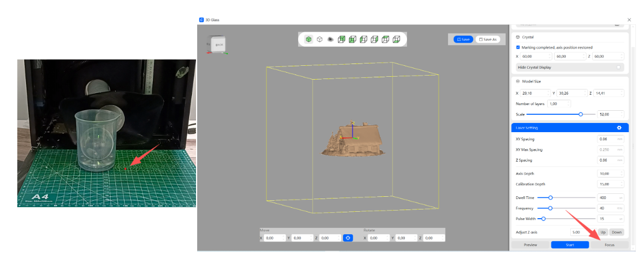Collapse the Crystal section
Viewport: 644px width, 262px height.
click(518, 37)
